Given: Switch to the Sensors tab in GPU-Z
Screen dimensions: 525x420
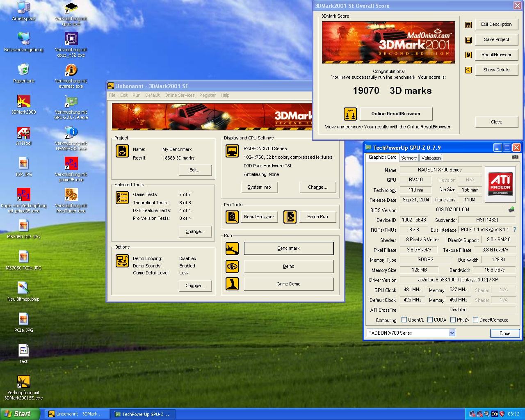Looking at the screenshot, I should pyautogui.click(x=409, y=158).
